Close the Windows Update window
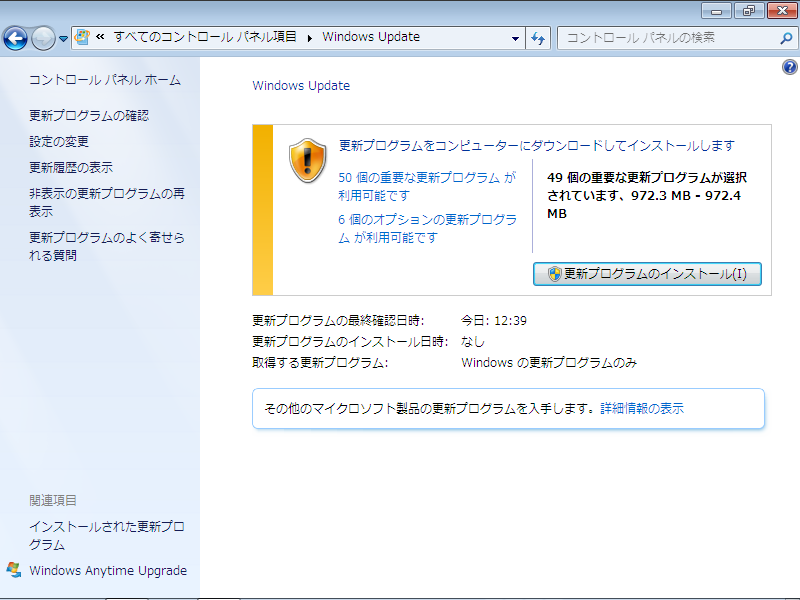This screenshot has height=600, width=800. point(782,11)
